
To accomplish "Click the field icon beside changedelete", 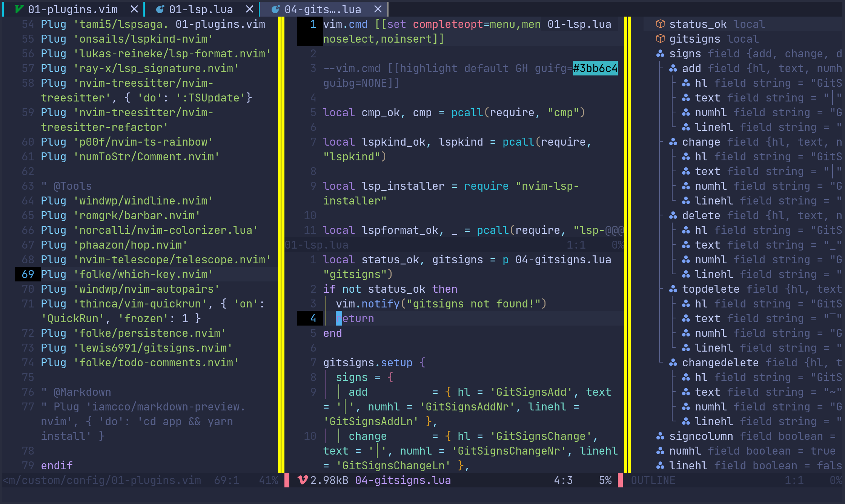I will click(x=673, y=363).
